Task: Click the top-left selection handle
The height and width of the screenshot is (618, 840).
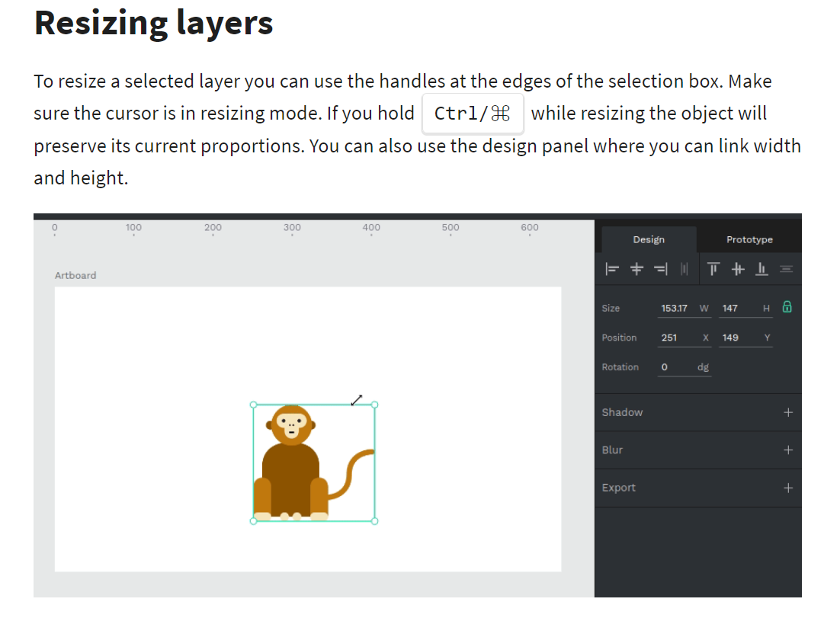Action: point(253,405)
